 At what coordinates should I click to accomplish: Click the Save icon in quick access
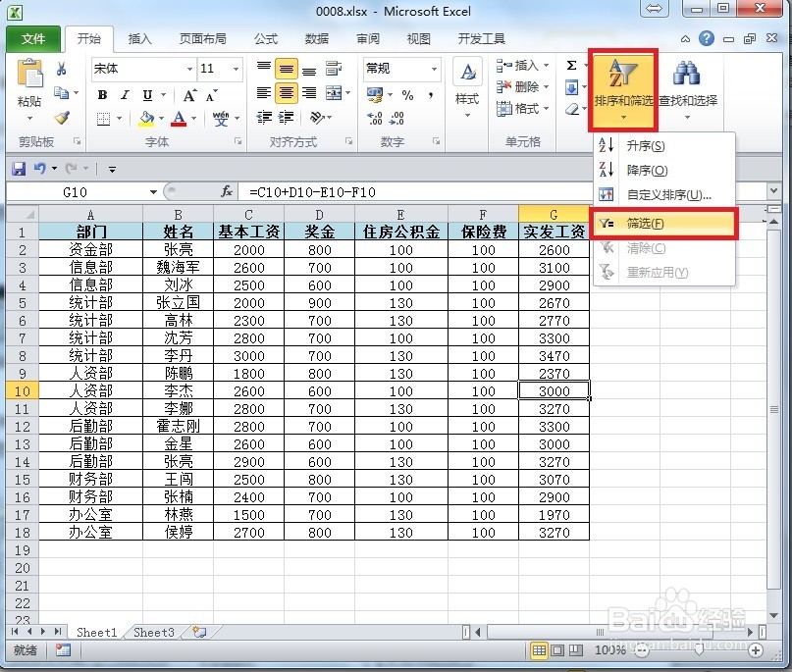19,169
